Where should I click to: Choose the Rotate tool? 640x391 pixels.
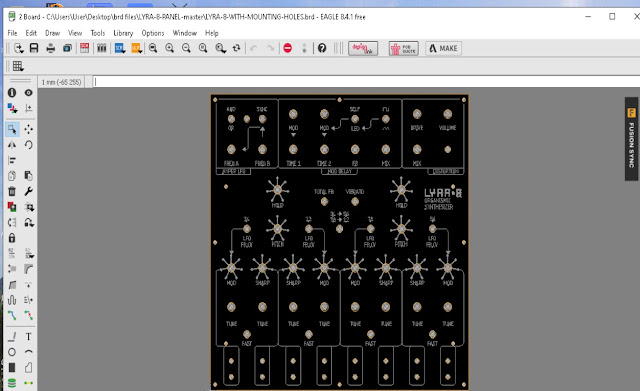(28, 145)
